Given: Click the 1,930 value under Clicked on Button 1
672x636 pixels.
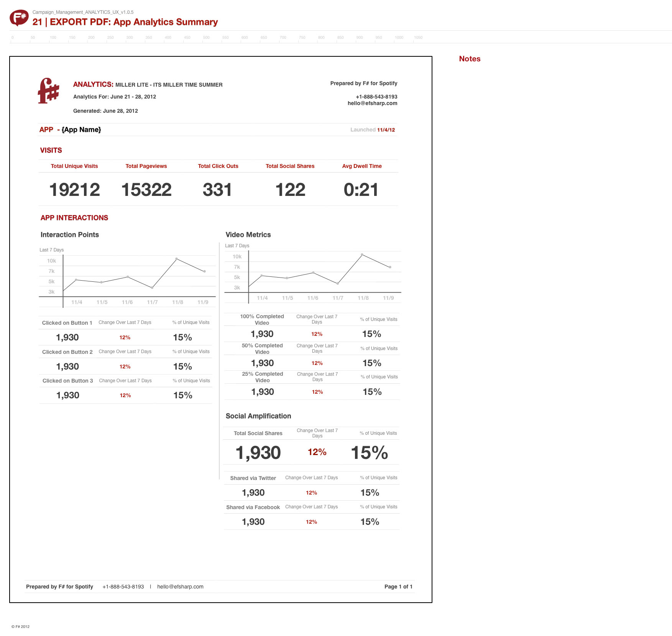Looking at the screenshot, I should (67, 337).
